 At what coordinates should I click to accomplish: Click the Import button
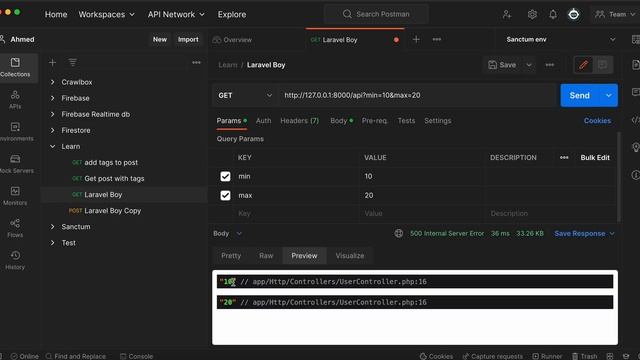point(188,40)
